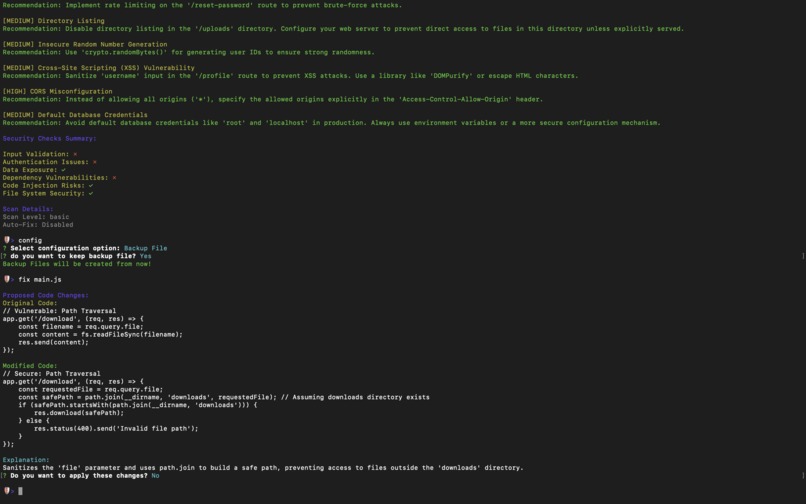This screenshot has height=504, width=806.
Task: Click 'Backup Files will be created from now!' message
Action: 77,264
